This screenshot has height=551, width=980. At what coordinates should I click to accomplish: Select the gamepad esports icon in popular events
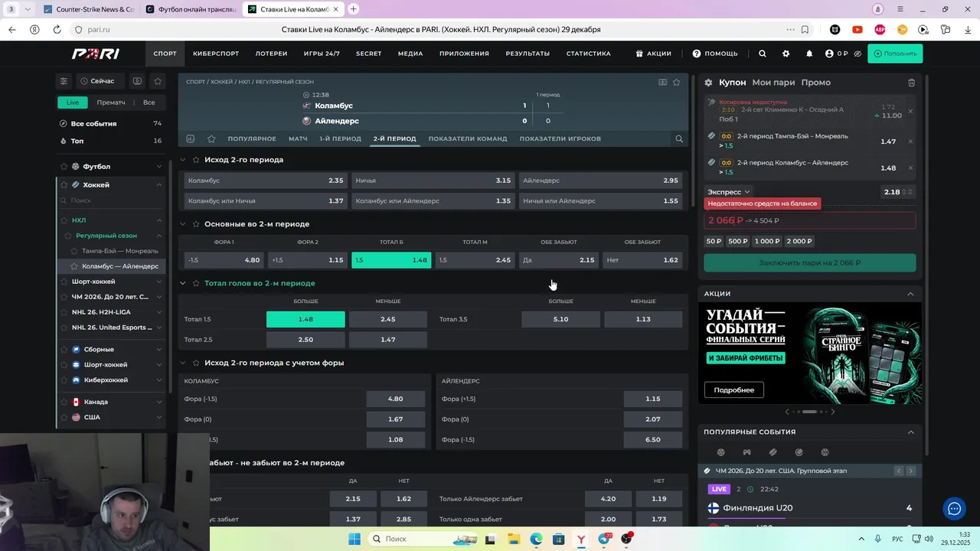click(x=746, y=452)
